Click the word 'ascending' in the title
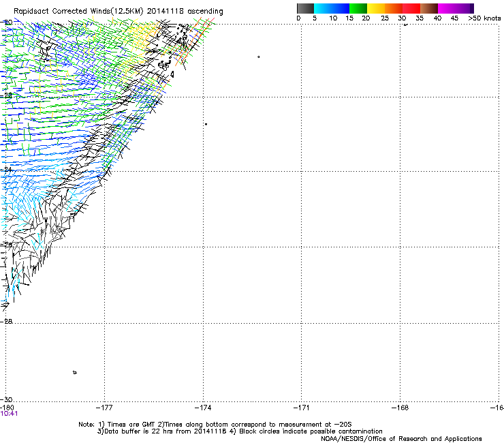 pyautogui.click(x=205, y=12)
